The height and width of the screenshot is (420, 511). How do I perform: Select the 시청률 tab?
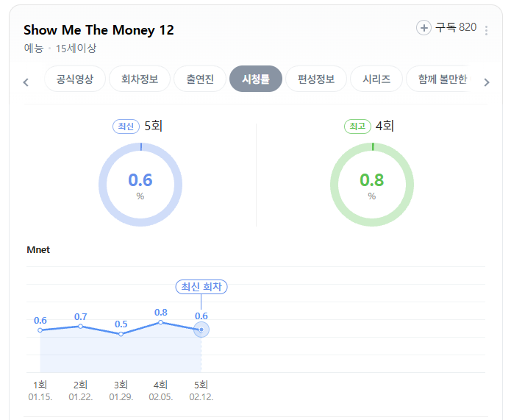click(x=256, y=79)
